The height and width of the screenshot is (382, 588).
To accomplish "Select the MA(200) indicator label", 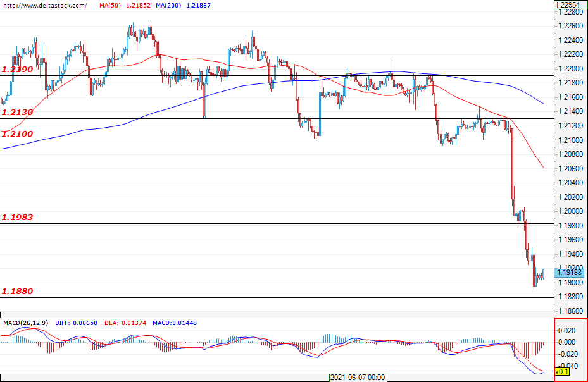I will coord(168,6).
